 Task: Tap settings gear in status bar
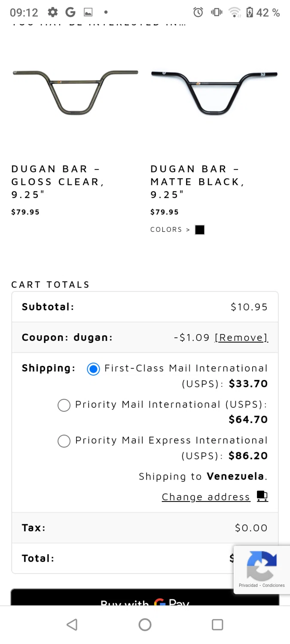[x=52, y=12]
